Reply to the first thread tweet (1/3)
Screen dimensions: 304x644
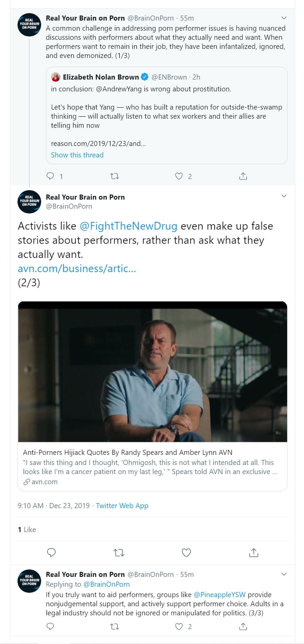(50, 176)
